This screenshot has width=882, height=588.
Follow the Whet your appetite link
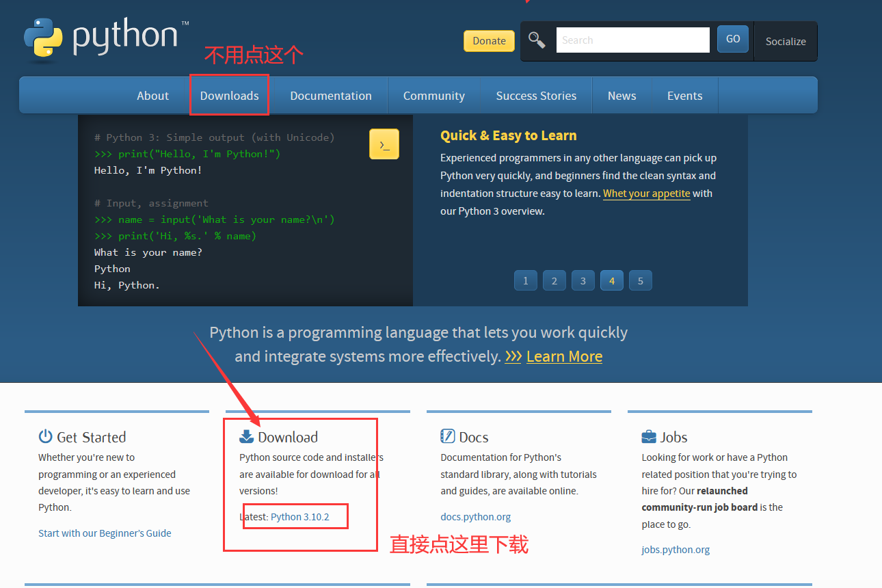pos(647,193)
